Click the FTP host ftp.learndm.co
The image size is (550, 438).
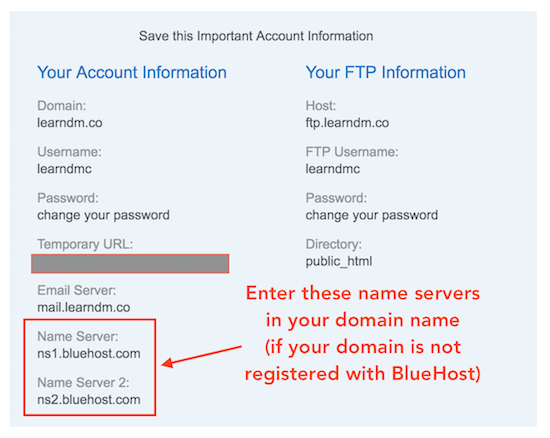[347, 123]
